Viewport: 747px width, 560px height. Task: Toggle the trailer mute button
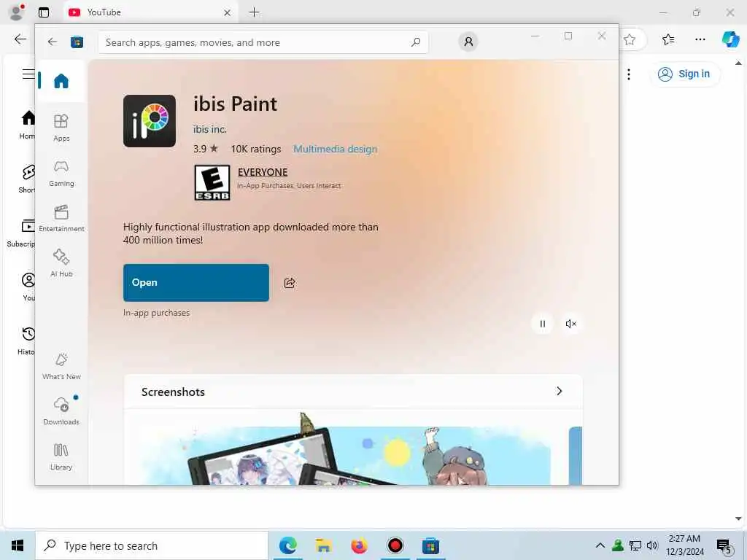point(570,324)
